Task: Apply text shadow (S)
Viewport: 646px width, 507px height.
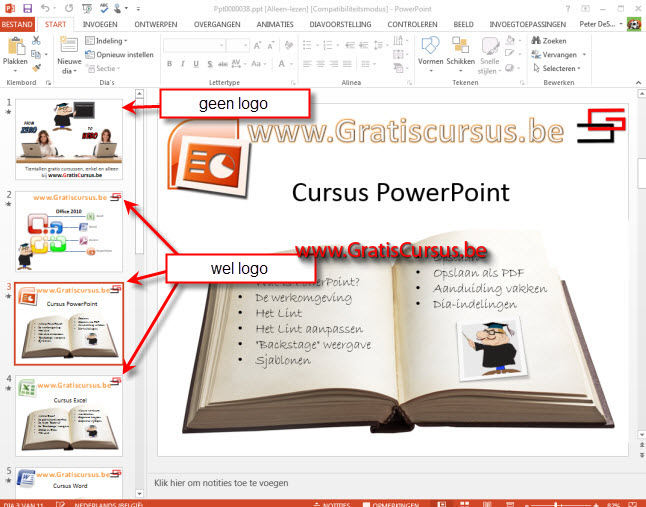Action: point(210,64)
